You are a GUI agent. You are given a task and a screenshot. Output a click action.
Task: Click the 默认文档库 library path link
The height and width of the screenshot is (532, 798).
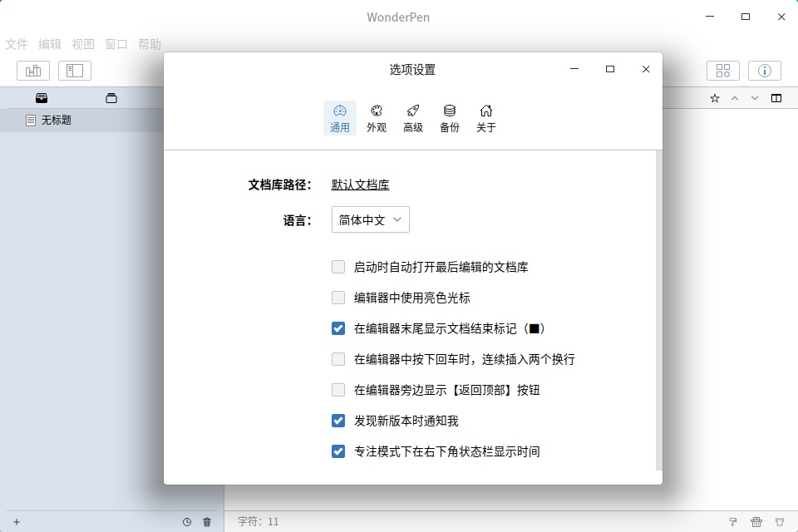pyautogui.click(x=360, y=185)
